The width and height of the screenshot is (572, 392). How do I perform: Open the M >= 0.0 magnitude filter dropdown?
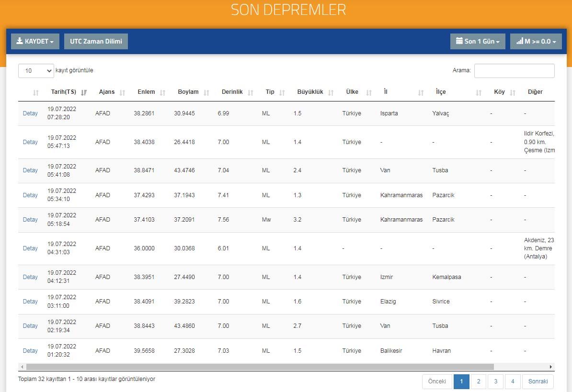pos(536,41)
